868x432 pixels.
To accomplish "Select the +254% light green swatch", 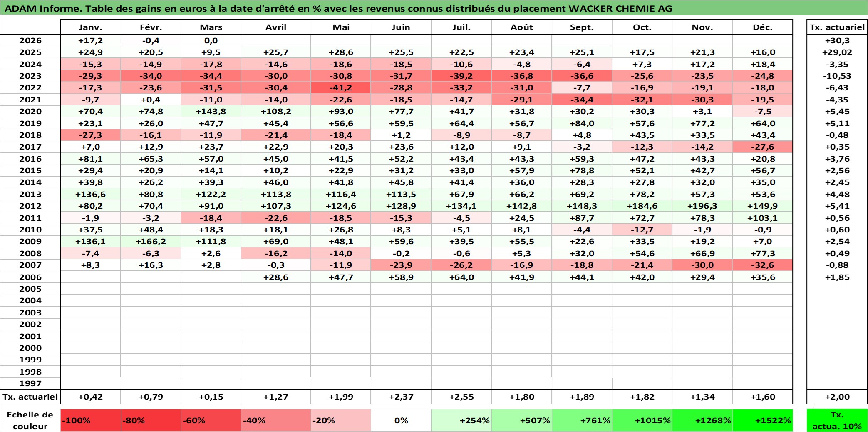I will tap(461, 420).
